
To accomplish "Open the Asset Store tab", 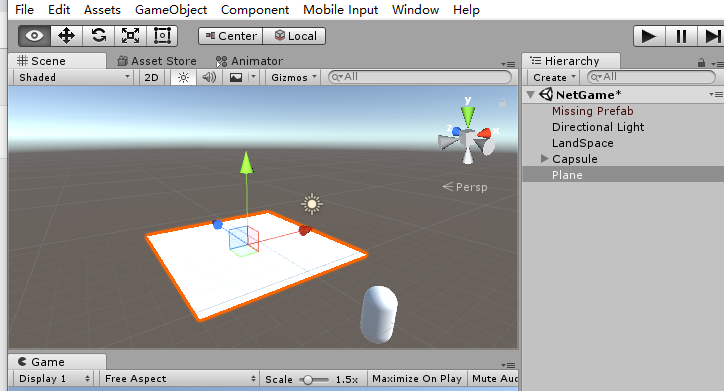I will point(157,61).
